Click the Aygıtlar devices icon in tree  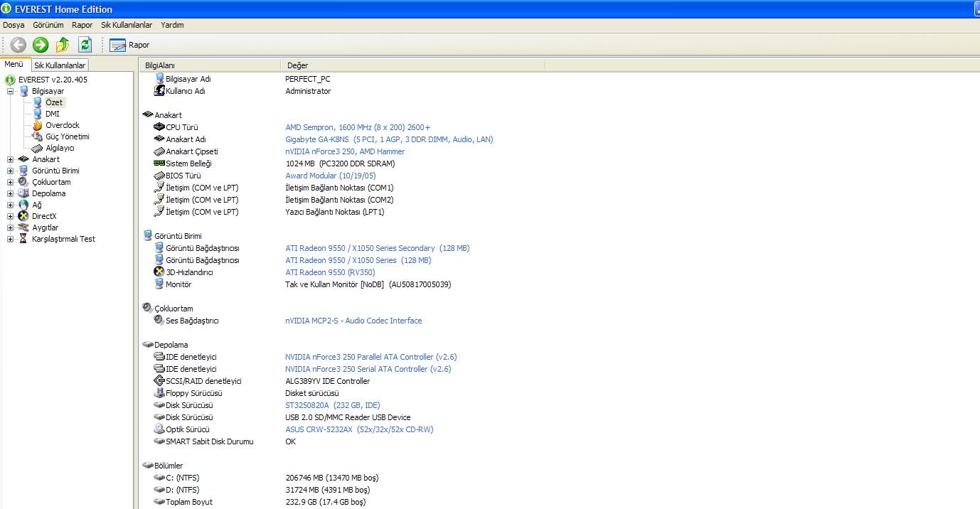[23, 227]
